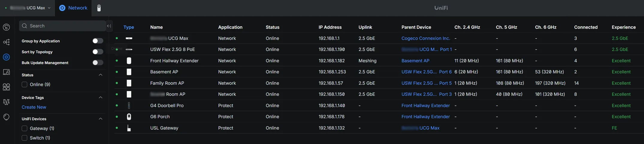Screen dimensions: 644x144
Task: Click the G6 Porch camera icon
Action: coord(129,117)
